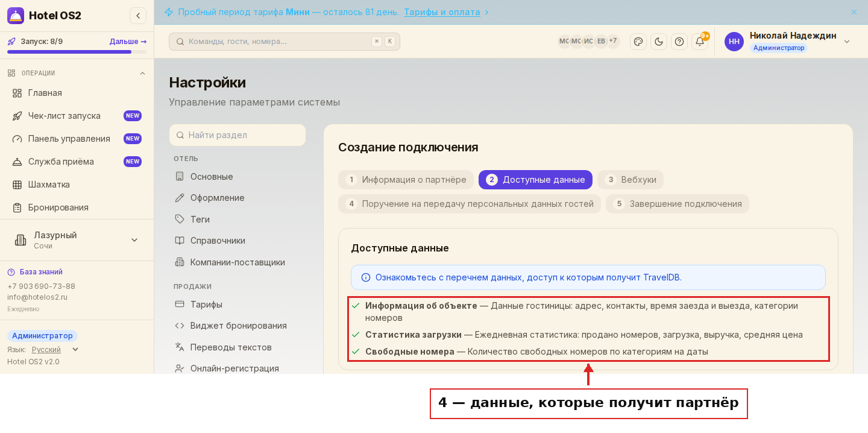Click the НН user avatar
This screenshot has height=433, width=868.
click(x=734, y=42)
